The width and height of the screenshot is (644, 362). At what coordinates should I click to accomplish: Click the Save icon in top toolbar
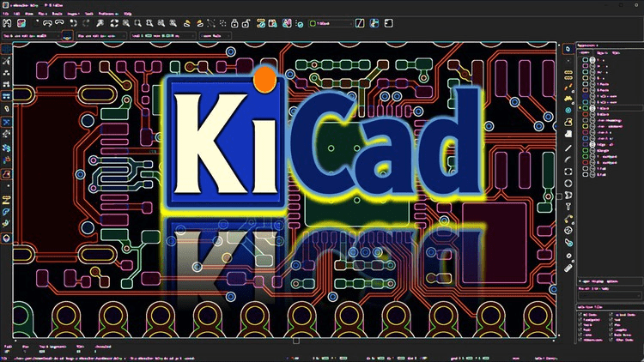(9, 21)
